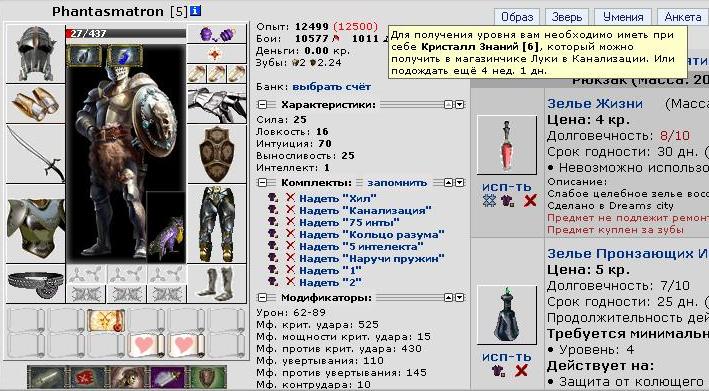The image size is (709, 391).
Task: Click запомнить to save the current kit
Action: pos(397,183)
